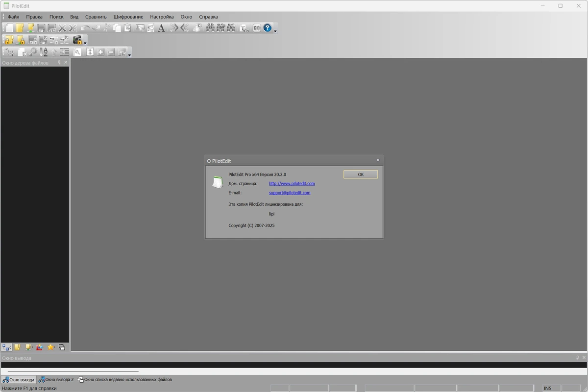
Task: Open the Правка menu
Action: [x=34, y=17]
